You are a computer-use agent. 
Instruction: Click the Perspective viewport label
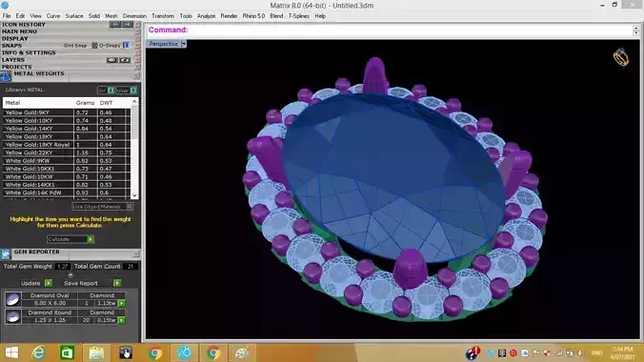point(163,44)
